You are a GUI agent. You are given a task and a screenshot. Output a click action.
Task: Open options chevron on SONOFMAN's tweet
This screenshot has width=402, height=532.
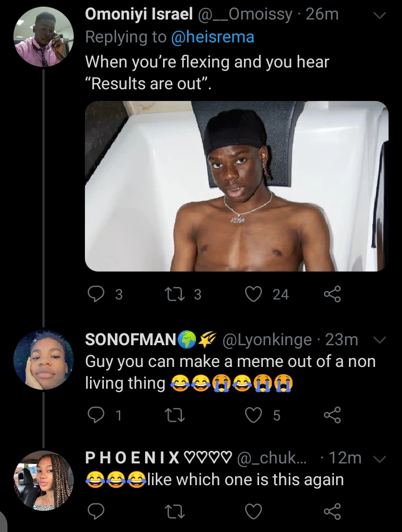click(380, 340)
